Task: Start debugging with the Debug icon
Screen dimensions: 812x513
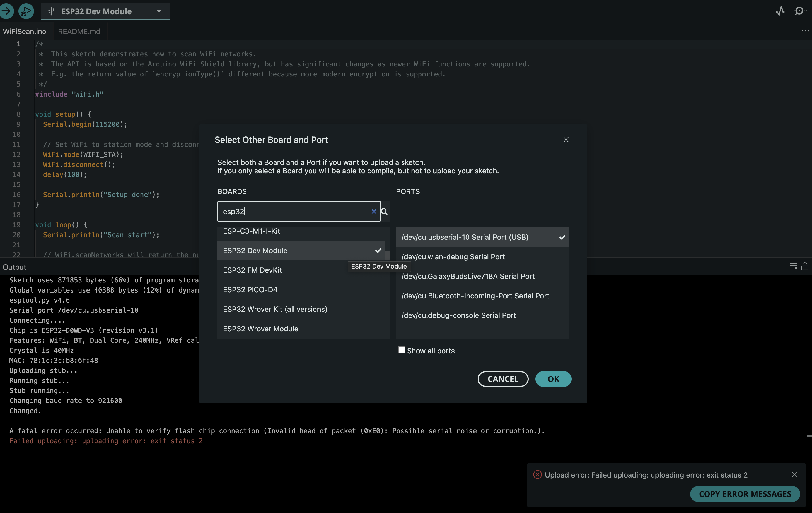Action: point(26,11)
